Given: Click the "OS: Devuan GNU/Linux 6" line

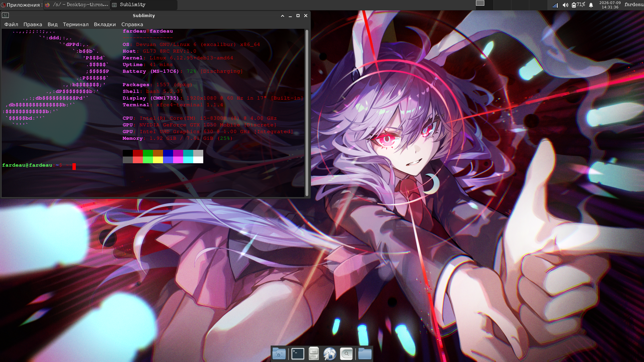Looking at the screenshot, I should click(x=192, y=45).
